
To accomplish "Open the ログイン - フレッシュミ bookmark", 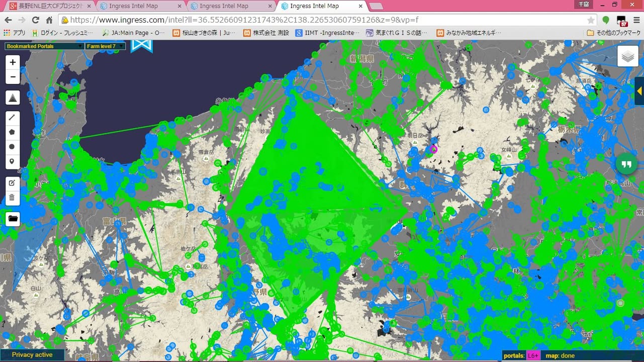I will tap(62, 33).
